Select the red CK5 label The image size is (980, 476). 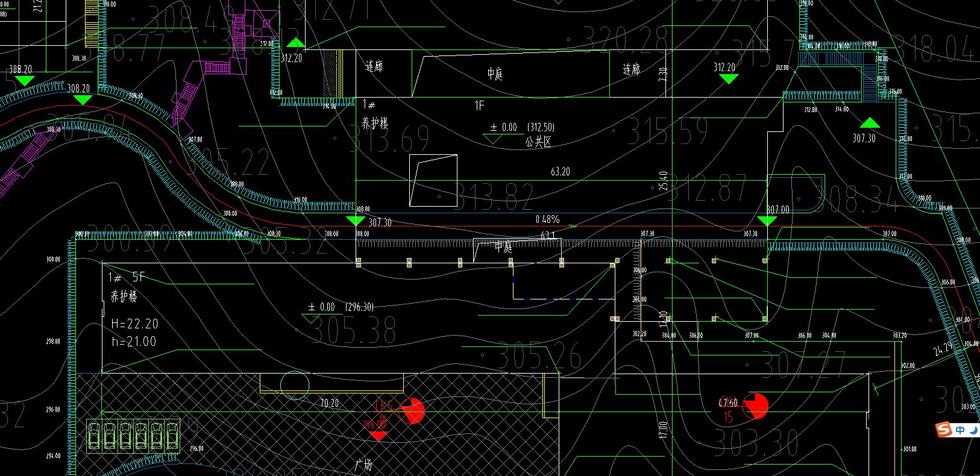pos(383,406)
